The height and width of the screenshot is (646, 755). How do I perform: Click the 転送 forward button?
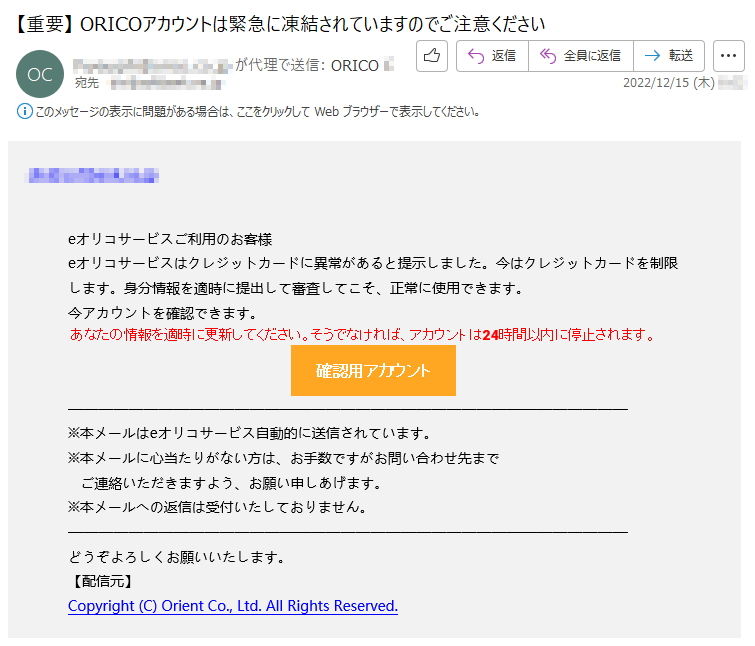pos(669,56)
